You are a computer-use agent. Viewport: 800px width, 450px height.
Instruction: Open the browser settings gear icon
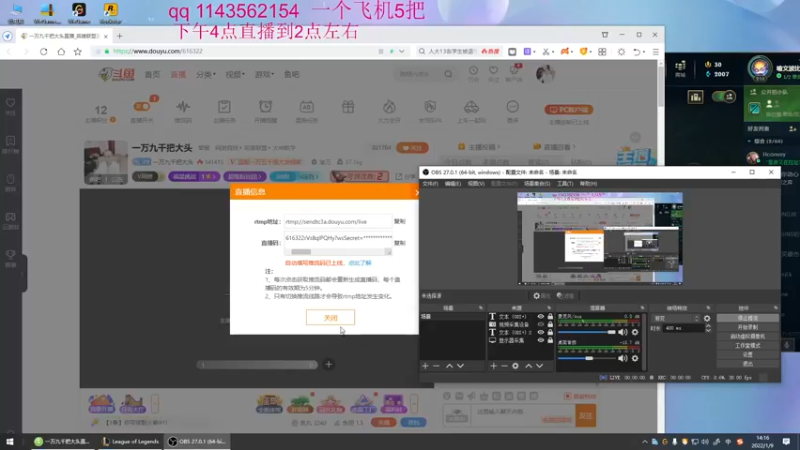621,52
